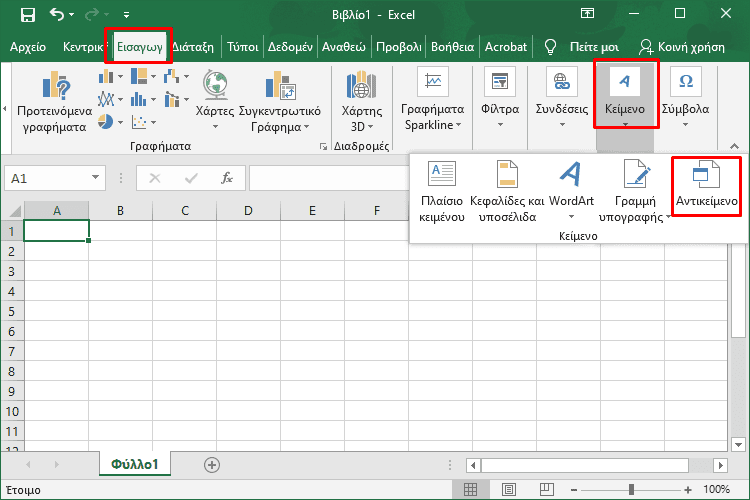Zoom in with the plus button

688,489
